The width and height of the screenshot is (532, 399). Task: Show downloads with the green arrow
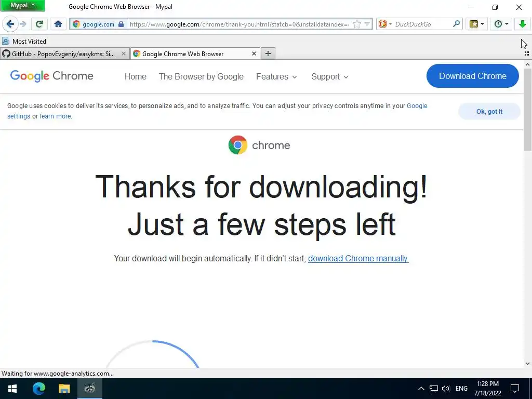523,24
